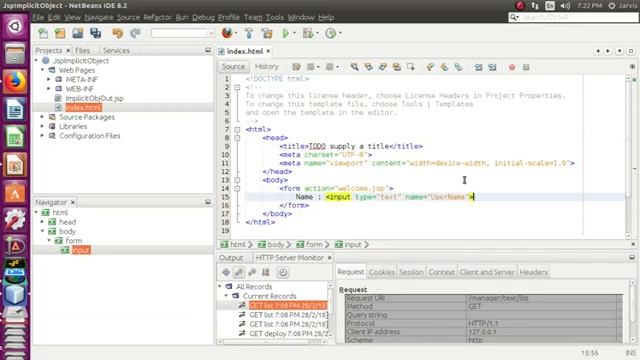Click the New Project toolbar icon
The image size is (640, 360).
pos(60,33)
